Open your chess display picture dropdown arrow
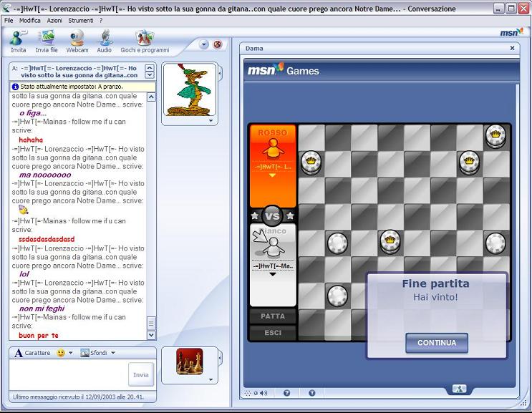 211,379
